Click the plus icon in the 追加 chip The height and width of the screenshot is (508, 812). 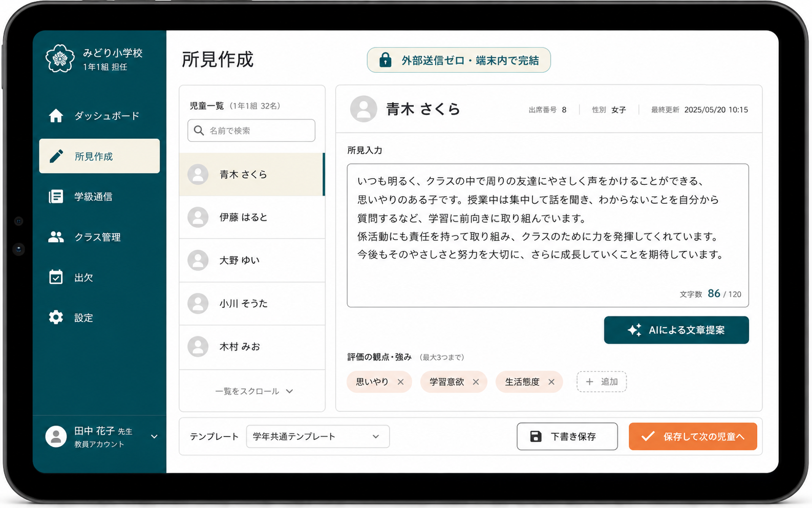[x=590, y=382]
